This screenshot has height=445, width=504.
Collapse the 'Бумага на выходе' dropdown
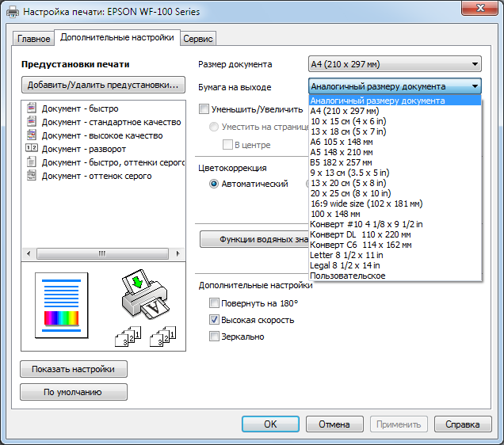coord(395,86)
